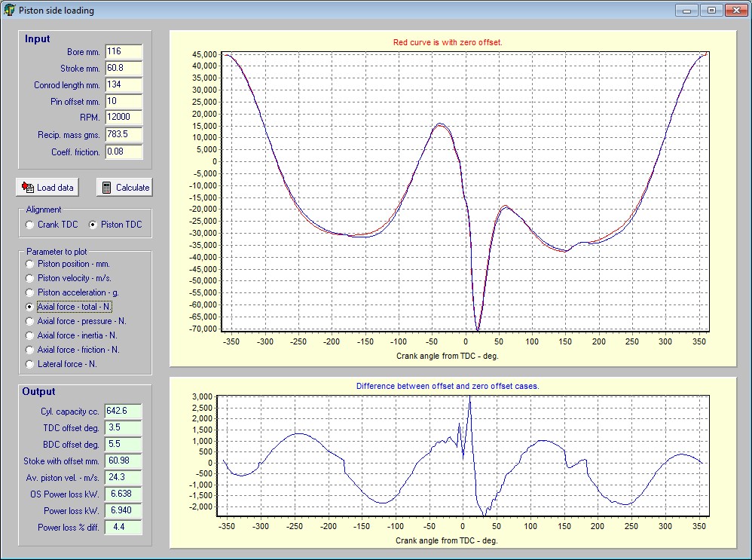Select Axial force - total - N.
The width and height of the screenshot is (752, 560).
pyautogui.click(x=30, y=307)
